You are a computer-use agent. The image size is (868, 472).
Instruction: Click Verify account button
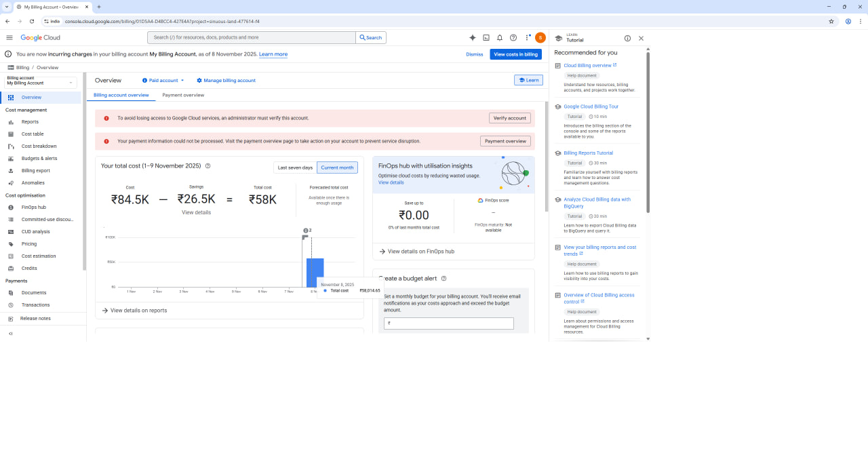click(510, 118)
